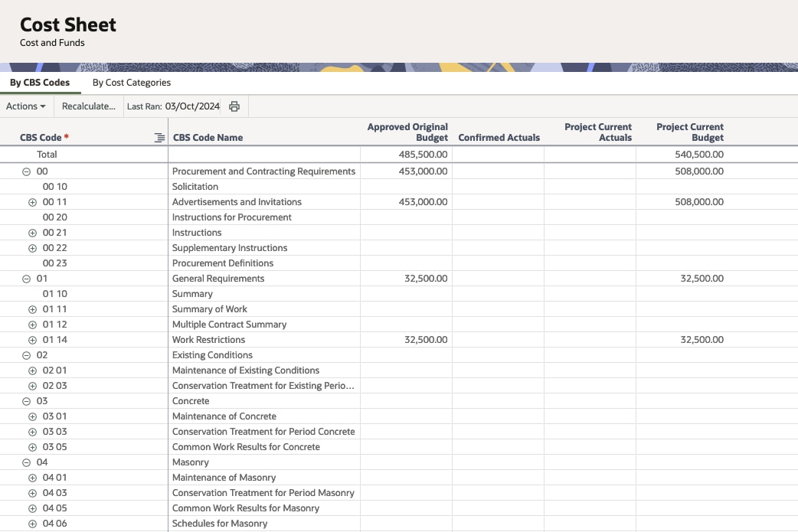Expand the 00 21 Instructions row
The image size is (798, 532).
pos(32,233)
